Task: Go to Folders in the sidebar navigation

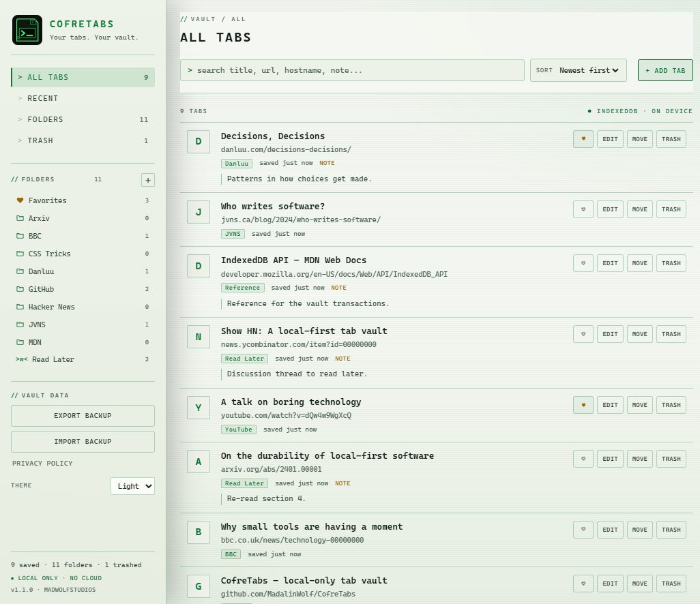Action: pos(83,119)
